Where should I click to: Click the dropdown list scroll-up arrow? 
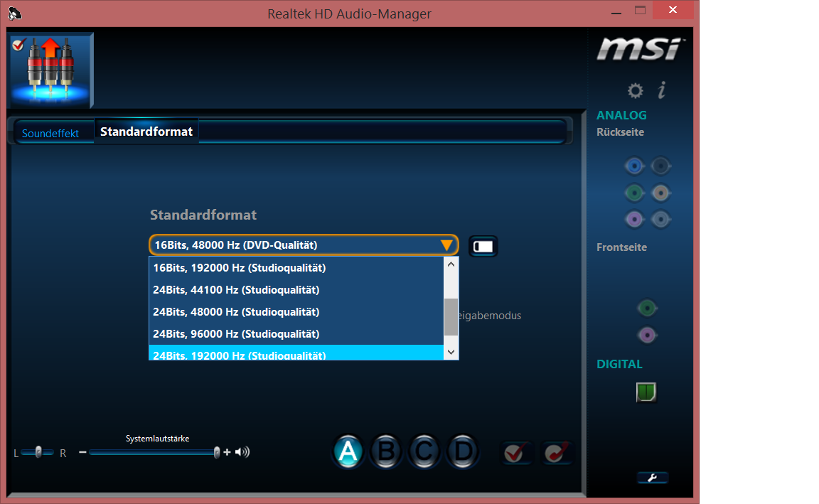click(x=451, y=264)
